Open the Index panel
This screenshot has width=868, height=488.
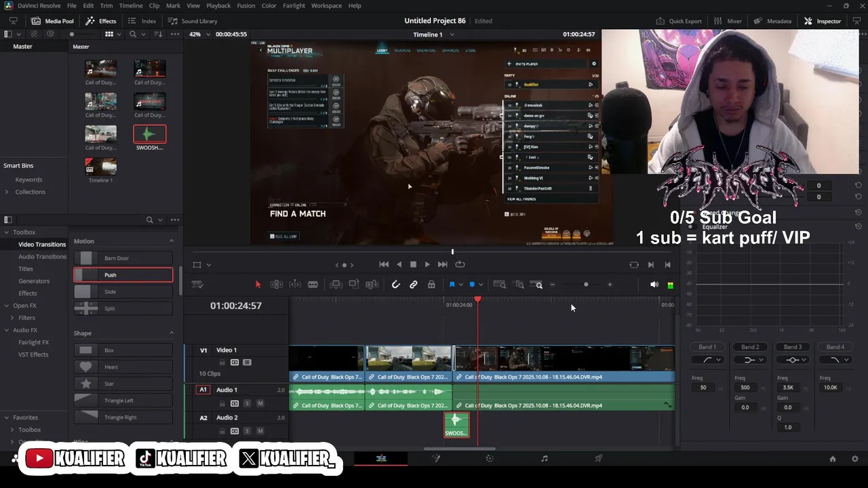click(142, 21)
